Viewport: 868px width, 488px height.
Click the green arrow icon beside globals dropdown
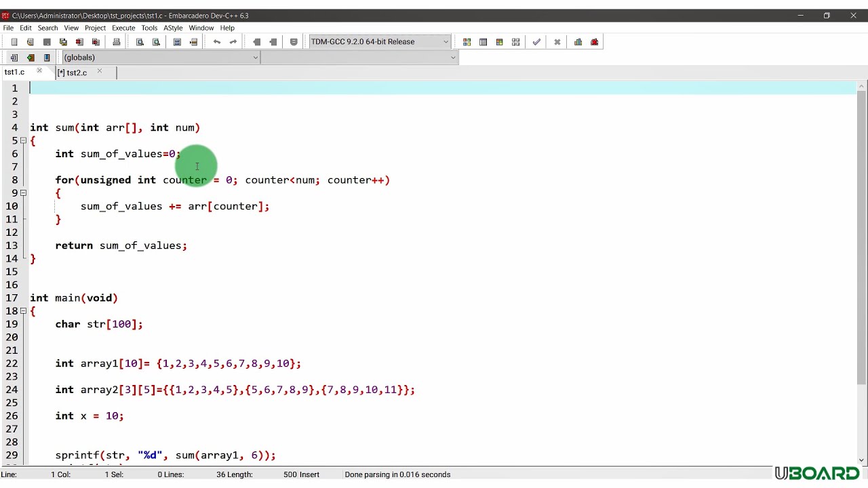tap(31, 58)
